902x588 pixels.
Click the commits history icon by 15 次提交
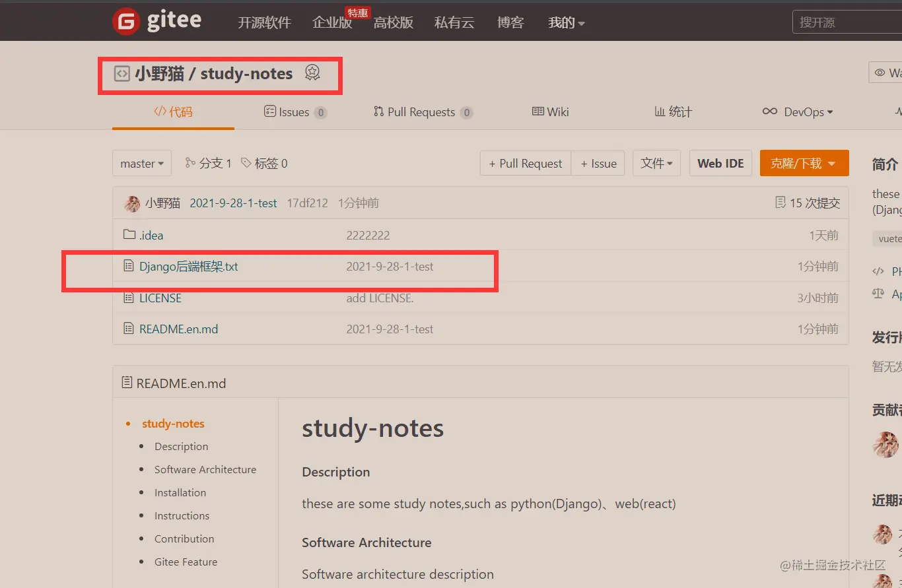tap(781, 203)
